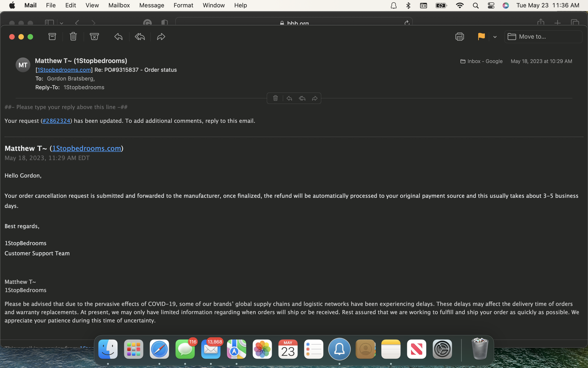Screen dimensions: 588x368
Task: Open Calendar showing May 23 in Dock
Action: pos(288,349)
